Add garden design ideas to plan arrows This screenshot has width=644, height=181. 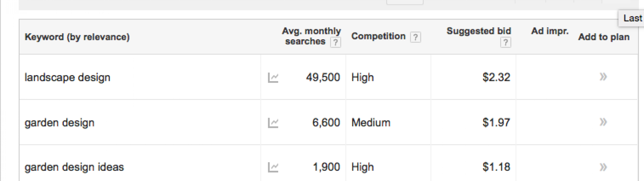click(x=603, y=167)
